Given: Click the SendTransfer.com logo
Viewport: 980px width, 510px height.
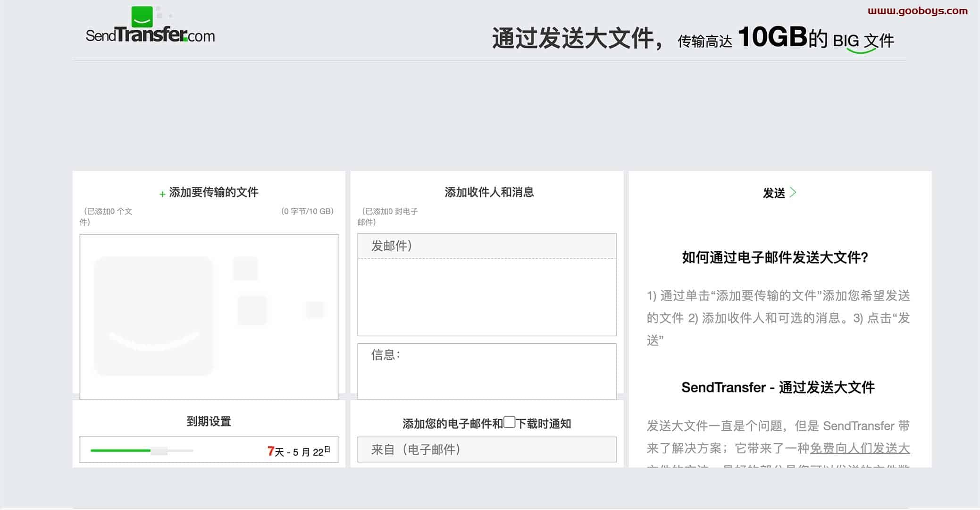Looking at the screenshot, I should 150,25.
